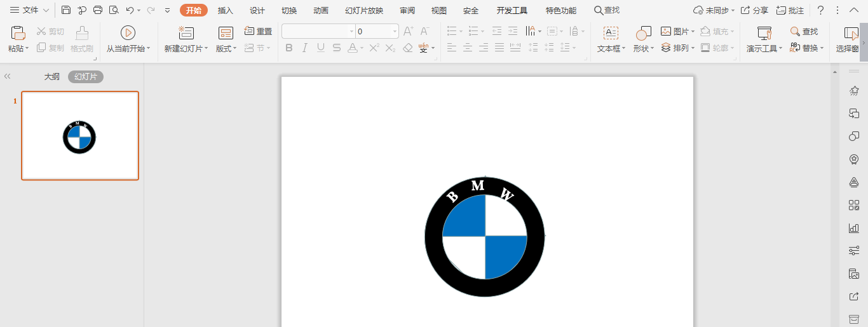Open the bullet list dropdown arrow
This screenshot has height=327, width=868.
pyautogui.click(x=461, y=31)
